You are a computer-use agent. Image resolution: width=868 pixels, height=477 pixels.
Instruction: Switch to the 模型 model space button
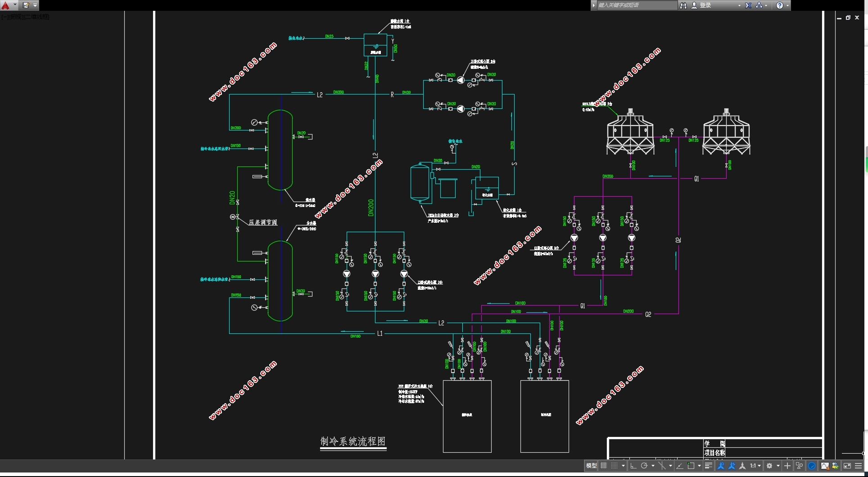coord(591,466)
